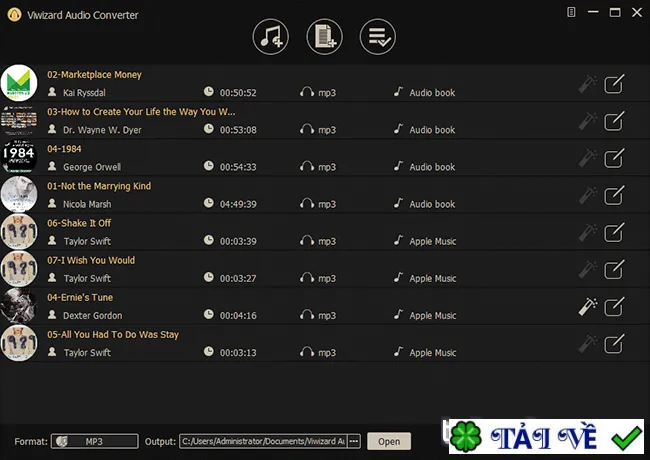Click duration 04:49:39
The image size is (650, 460).
pyautogui.click(x=238, y=204)
